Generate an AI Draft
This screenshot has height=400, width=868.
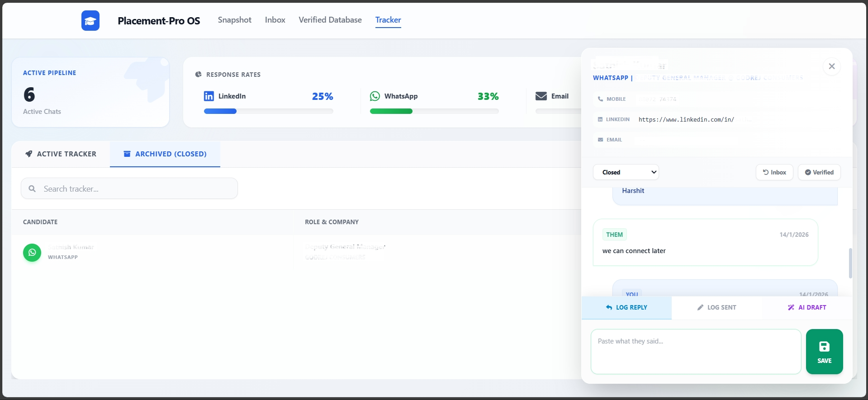(x=807, y=307)
